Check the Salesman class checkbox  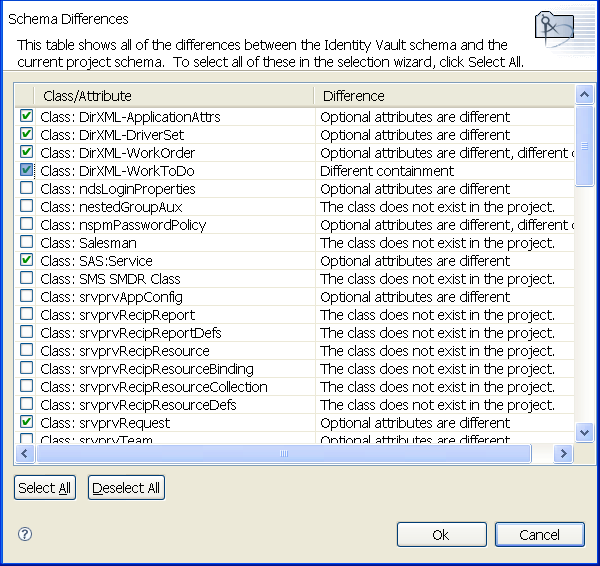26,241
